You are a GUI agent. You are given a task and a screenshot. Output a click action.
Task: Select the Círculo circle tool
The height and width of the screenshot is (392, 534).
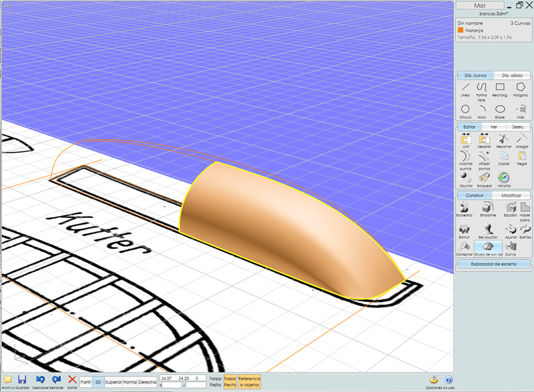pyautogui.click(x=465, y=111)
